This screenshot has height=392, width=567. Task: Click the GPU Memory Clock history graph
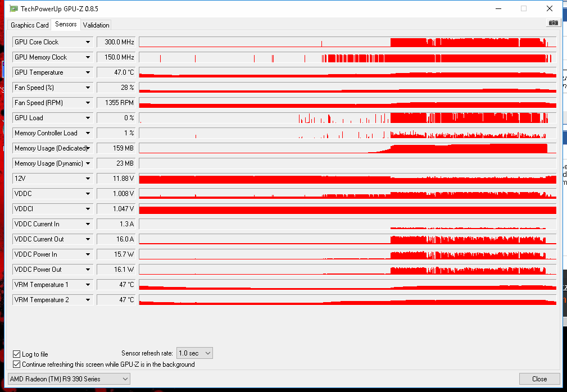tap(347, 57)
